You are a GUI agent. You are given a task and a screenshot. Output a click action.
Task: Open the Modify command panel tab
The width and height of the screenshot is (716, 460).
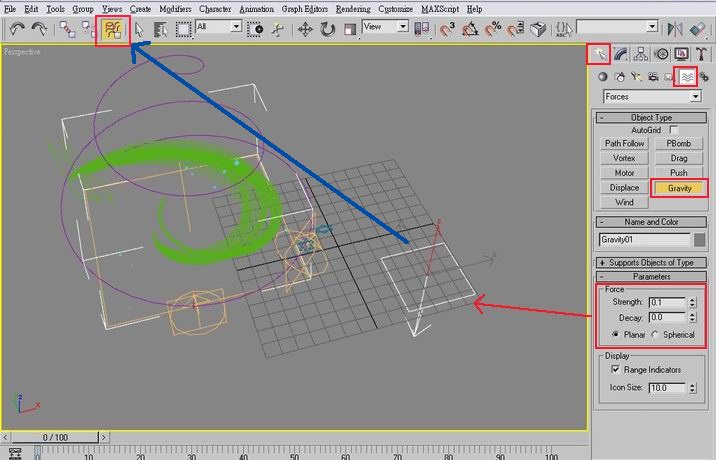click(x=620, y=54)
